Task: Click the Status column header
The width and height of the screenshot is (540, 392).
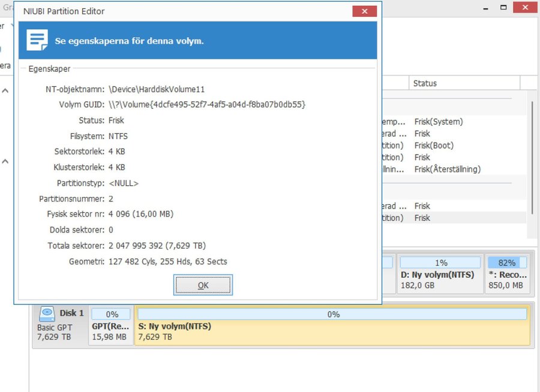Action: pos(464,83)
